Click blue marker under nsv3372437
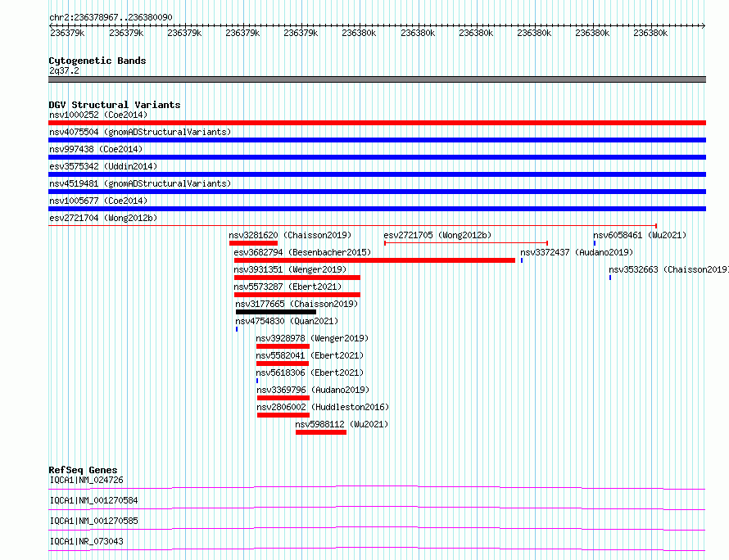The image size is (729, 560). 522,260
